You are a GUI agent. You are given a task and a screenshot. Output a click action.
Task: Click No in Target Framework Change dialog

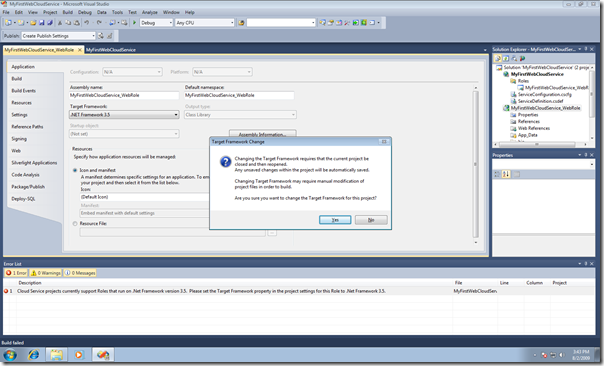[371, 220]
